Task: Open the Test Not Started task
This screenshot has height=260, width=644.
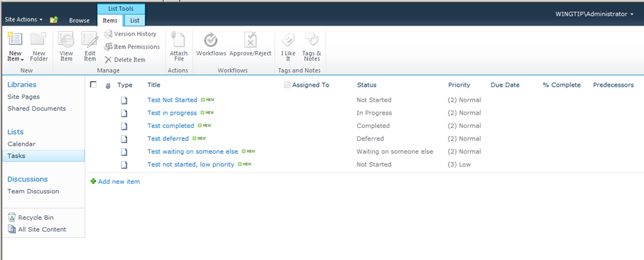Action: [172, 100]
